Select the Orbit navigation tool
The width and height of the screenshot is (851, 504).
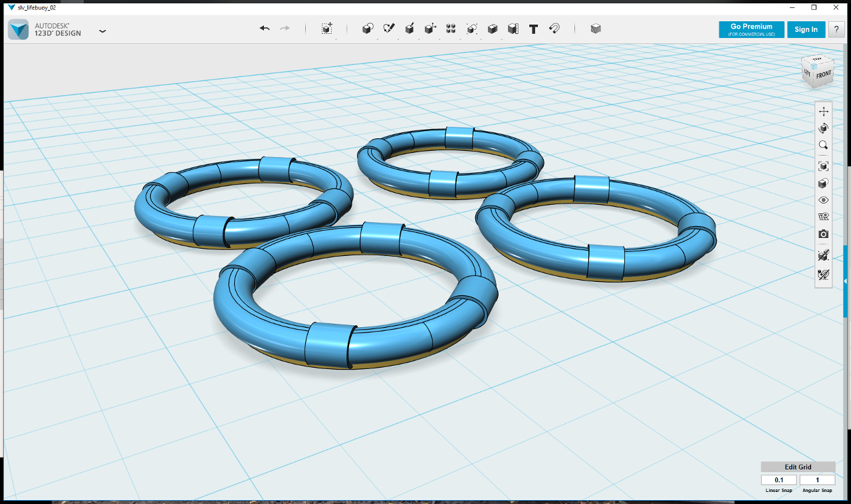tap(824, 128)
